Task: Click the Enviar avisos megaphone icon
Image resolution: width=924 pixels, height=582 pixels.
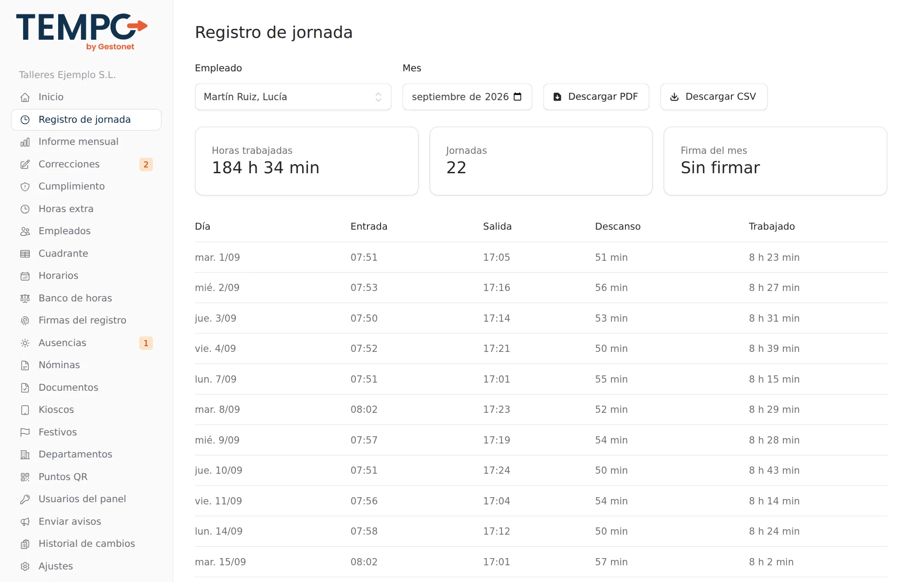Action: pos(25,522)
